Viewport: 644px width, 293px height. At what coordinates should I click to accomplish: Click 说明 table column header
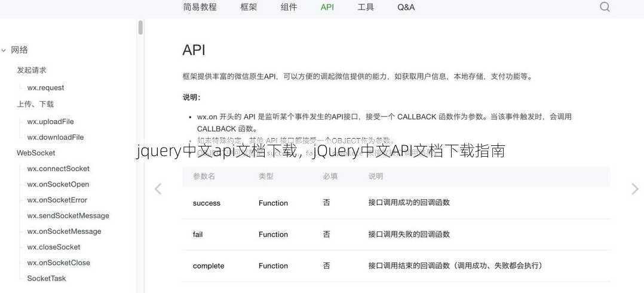[x=376, y=176]
